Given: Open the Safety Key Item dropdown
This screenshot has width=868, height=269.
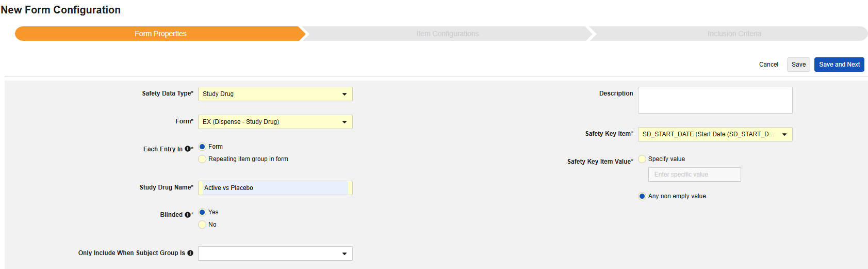Looking at the screenshot, I should click(x=715, y=134).
